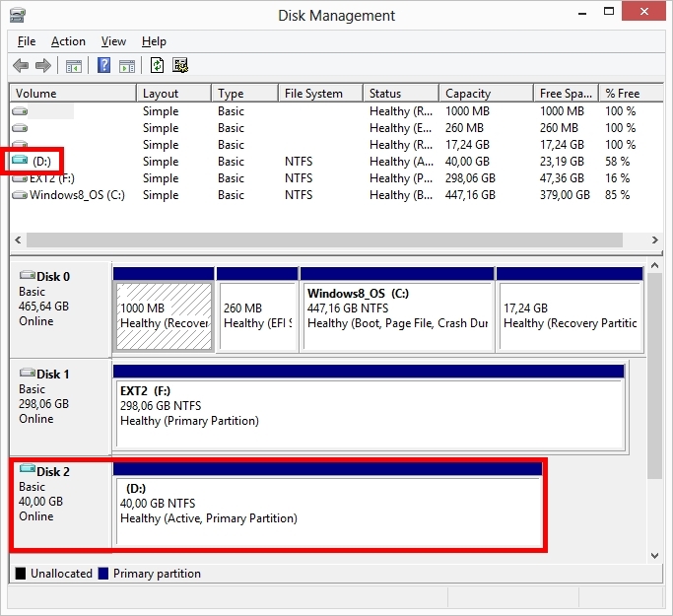Click the Back arrow toolbar icon
The width and height of the screenshot is (673, 616).
click(21, 66)
